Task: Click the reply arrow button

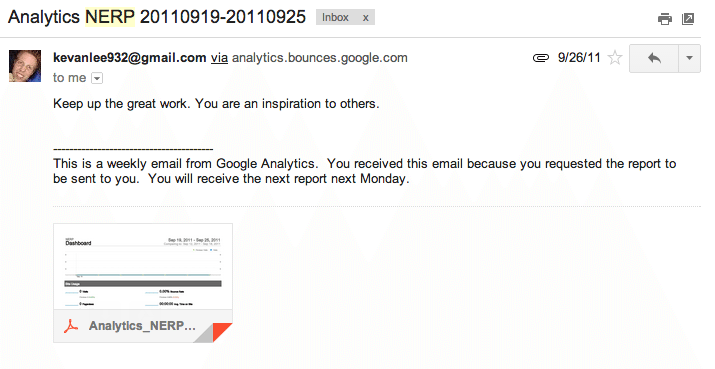Action: (x=654, y=58)
